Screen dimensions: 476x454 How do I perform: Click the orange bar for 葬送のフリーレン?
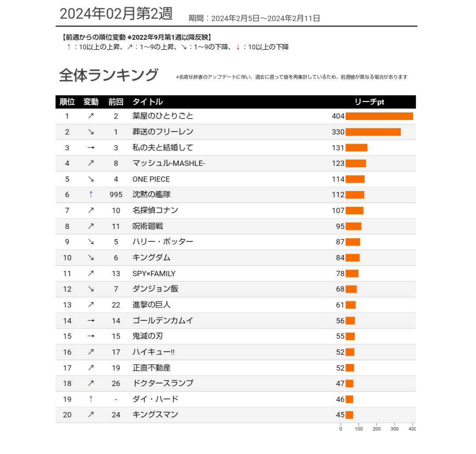(x=373, y=132)
